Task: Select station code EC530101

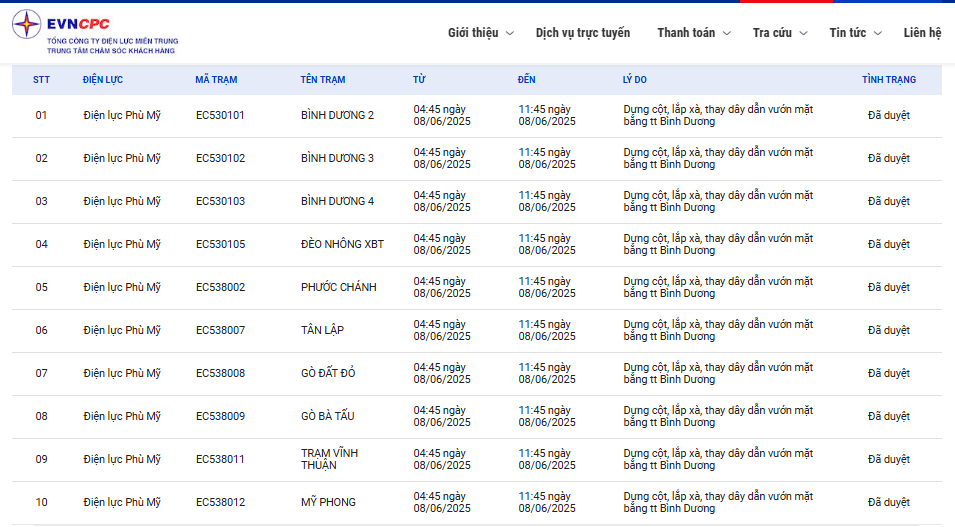Action: click(220, 115)
